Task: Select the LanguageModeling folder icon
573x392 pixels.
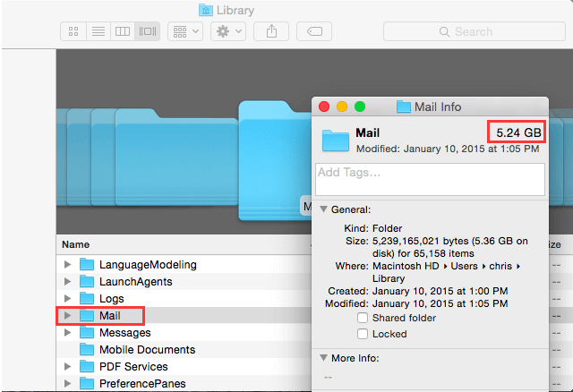Action: (87, 264)
